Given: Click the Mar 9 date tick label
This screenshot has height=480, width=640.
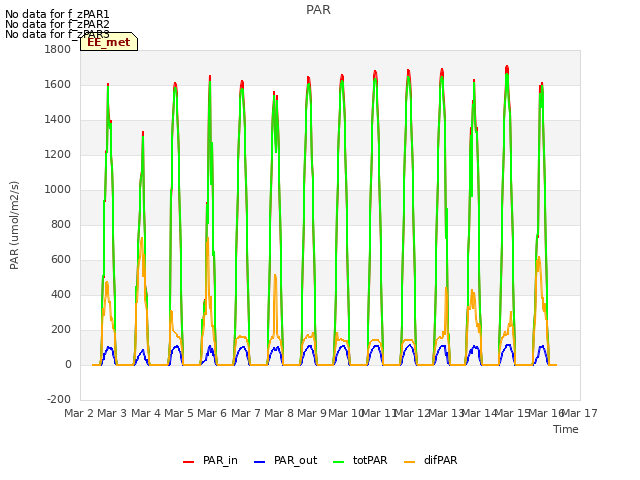Looking at the screenshot, I should point(312,413).
